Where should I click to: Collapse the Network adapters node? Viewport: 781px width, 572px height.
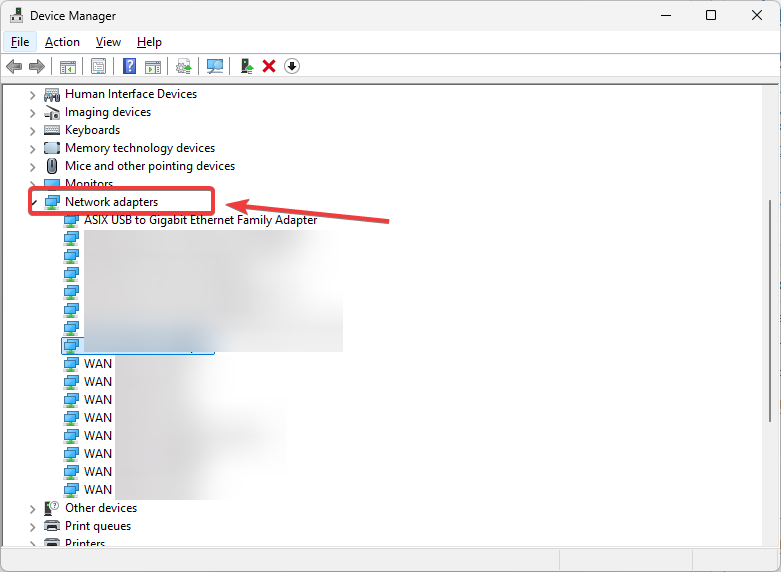pos(34,203)
